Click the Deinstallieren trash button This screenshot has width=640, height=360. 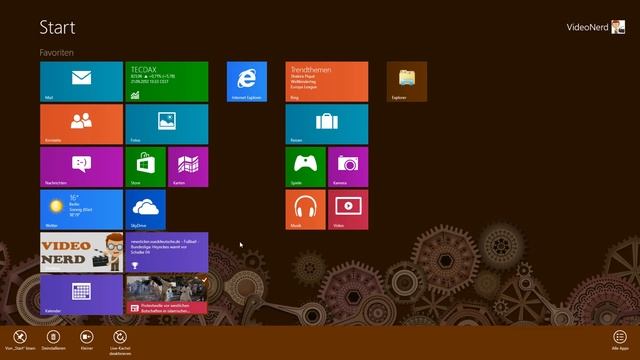coord(53,340)
